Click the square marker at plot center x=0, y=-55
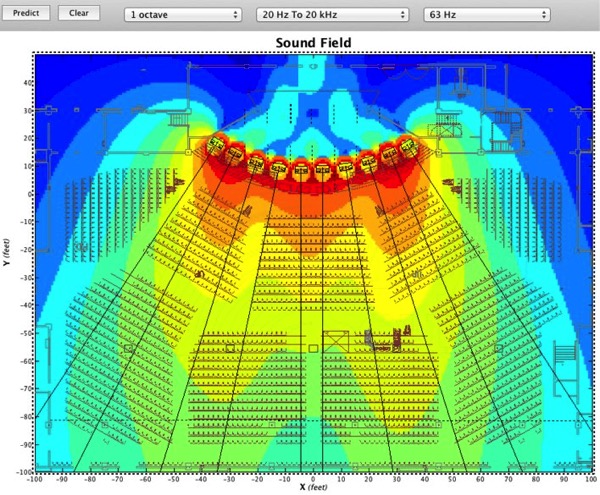Viewport: 600px width, 495px height. (313, 348)
